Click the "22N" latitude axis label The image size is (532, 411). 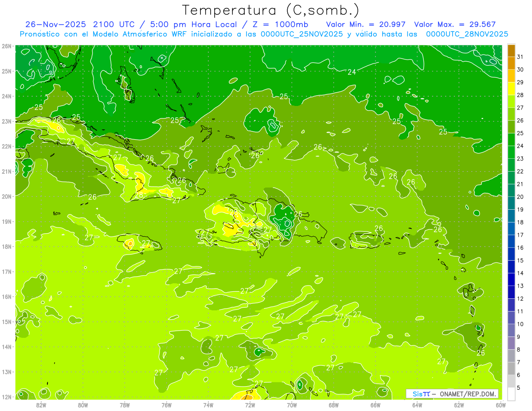point(6,146)
